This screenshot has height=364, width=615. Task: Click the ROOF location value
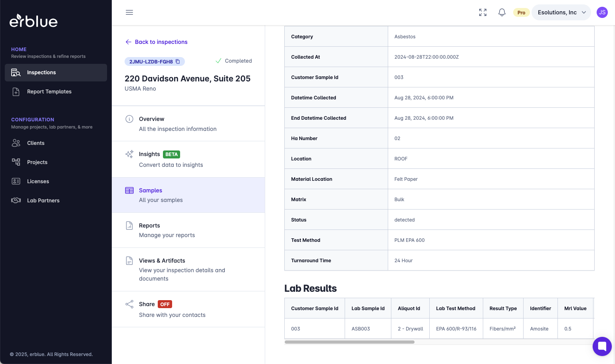tap(401, 159)
